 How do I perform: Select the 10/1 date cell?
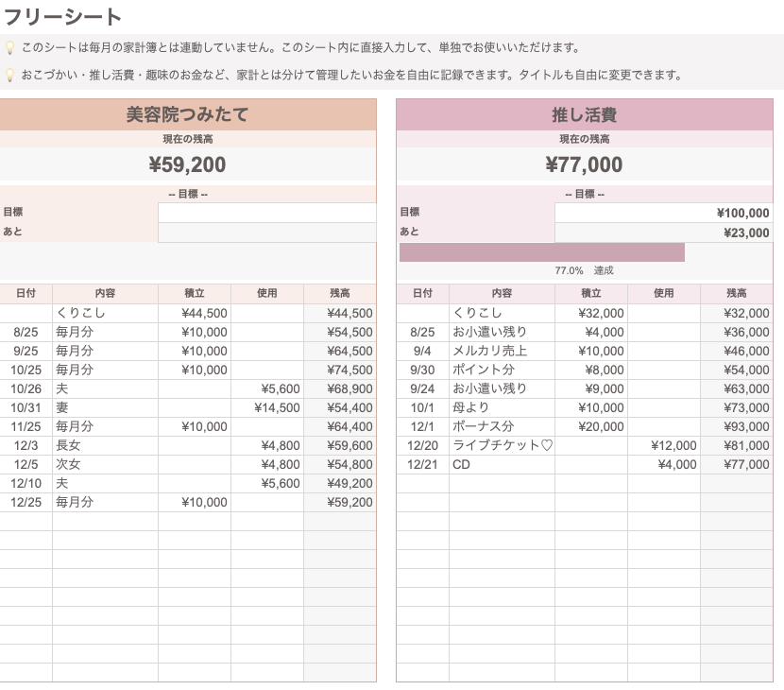click(x=422, y=407)
